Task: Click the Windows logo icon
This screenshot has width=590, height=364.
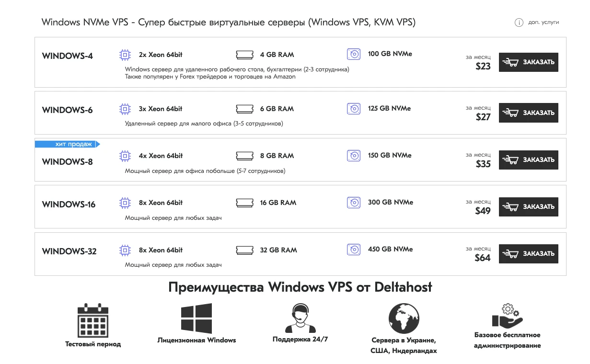Action: (197, 318)
